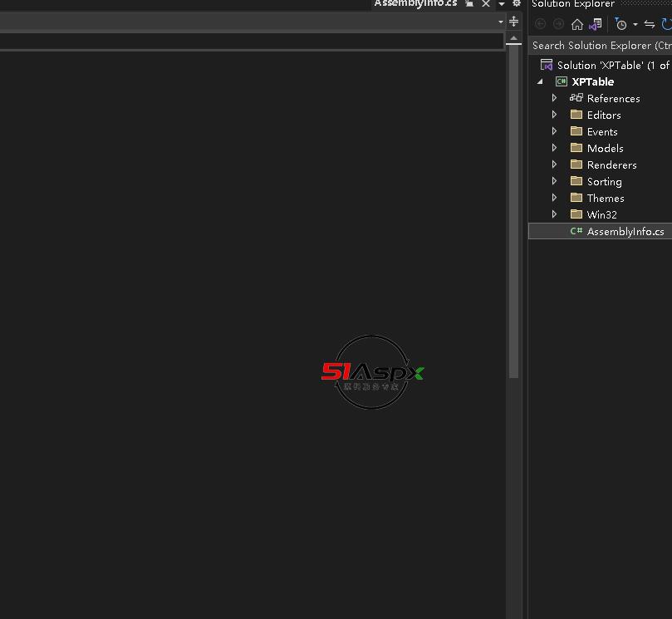Select AssemblyInfo.cs in Solution Explorer
The width and height of the screenshot is (672, 619).
tap(625, 231)
